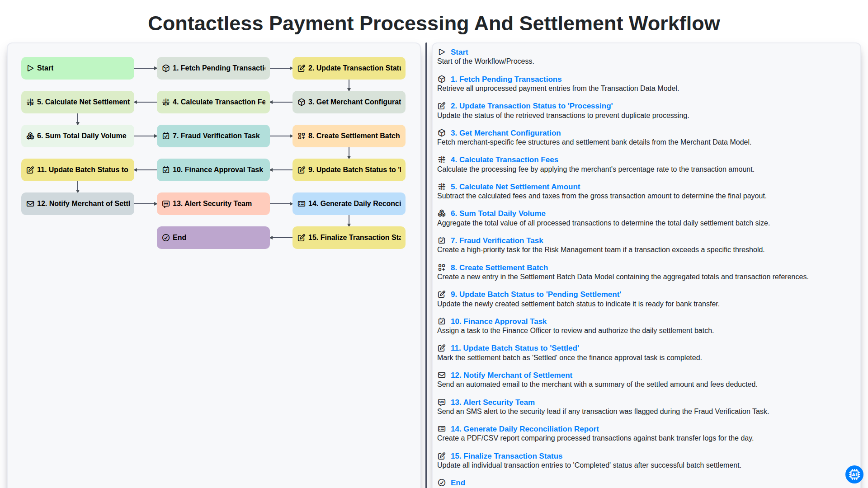Open the '9. Update Batch Status to Pending Settlement' link

536,294
